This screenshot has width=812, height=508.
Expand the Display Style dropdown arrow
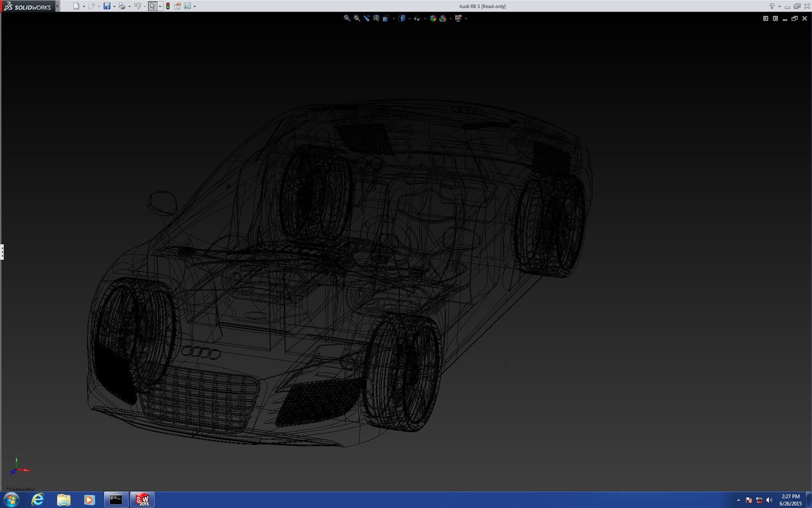pyautogui.click(x=409, y=19)
